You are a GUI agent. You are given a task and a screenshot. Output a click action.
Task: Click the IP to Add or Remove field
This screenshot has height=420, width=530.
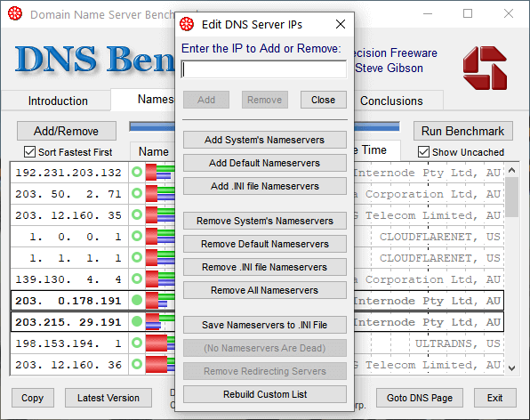264,69
